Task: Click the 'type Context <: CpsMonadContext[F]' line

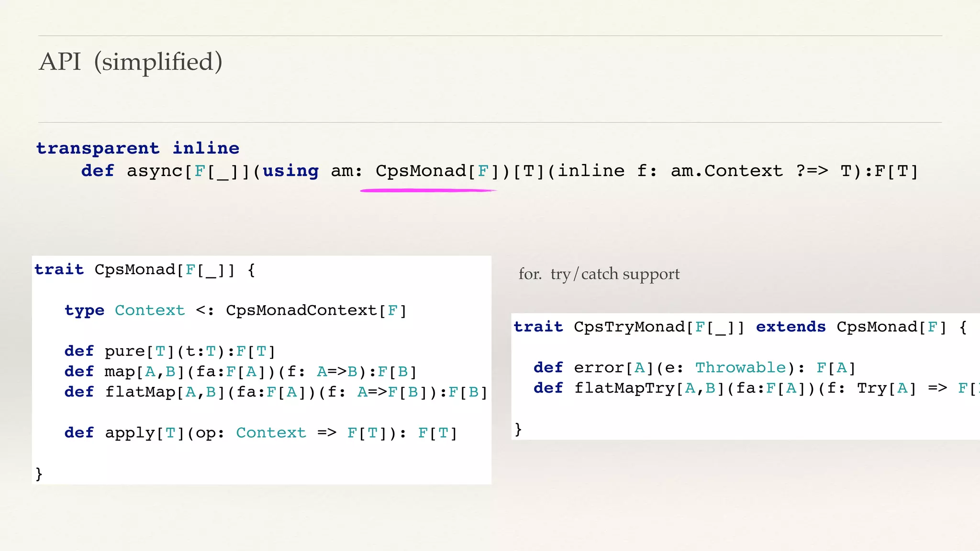Action: 235,310
